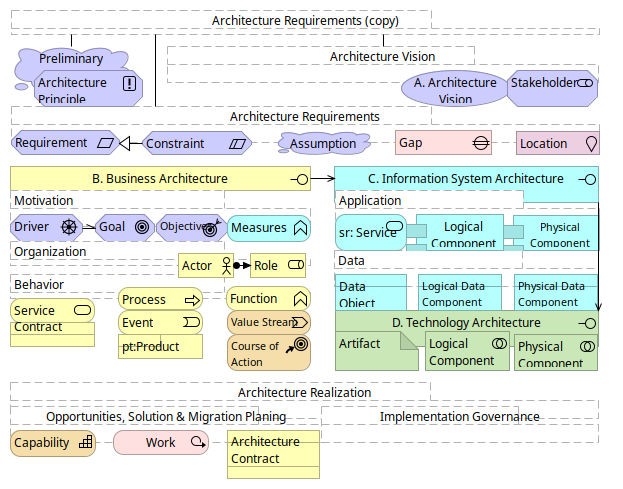This screenshot has width=623, height=489.
Task: Click the role icon on Role element
Action: (296, 265)
